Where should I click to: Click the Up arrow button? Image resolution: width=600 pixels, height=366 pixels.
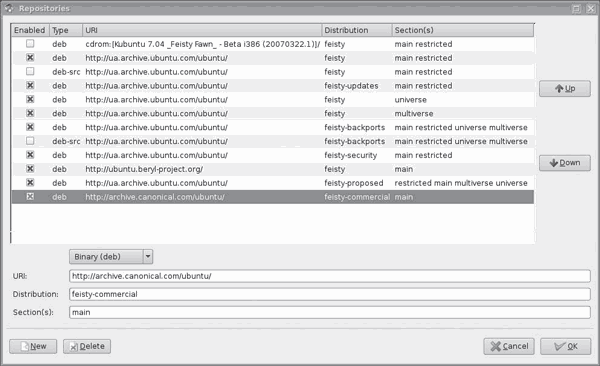point(564,89)
